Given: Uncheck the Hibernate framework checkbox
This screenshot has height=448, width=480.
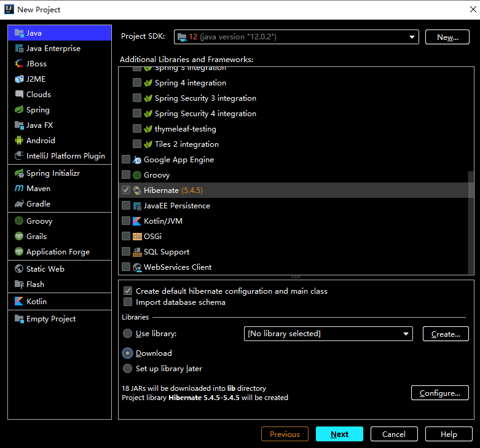Looking at the screenshot, I should click(x=126, y=190).
